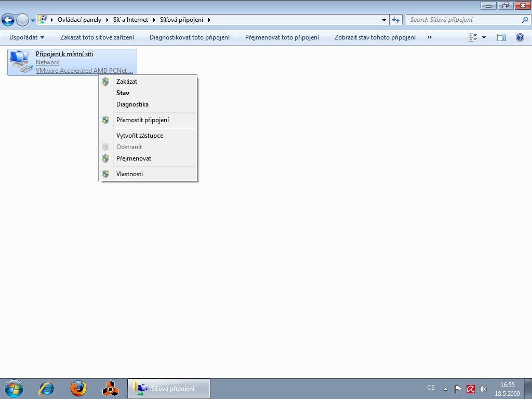The image size is (532, 399).
Task: Click Přejmenovat toto připojení toolbar button
Action: click(x=282, y=37)
